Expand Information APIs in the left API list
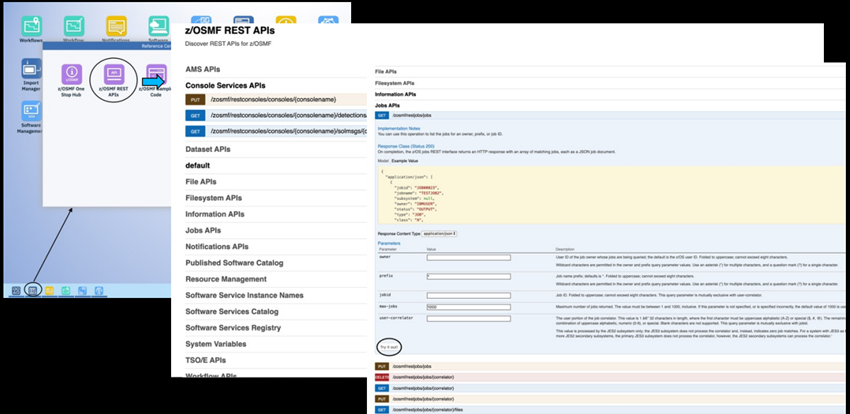Viewport: 850px width, 414px height. tap(215, 214)
